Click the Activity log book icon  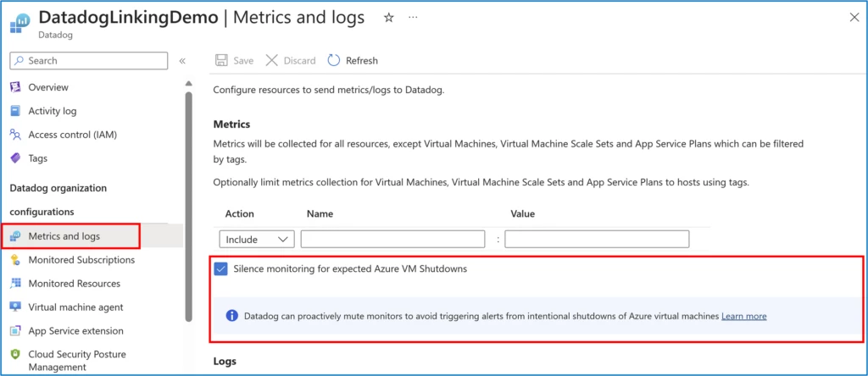click(x=16, y=111)
